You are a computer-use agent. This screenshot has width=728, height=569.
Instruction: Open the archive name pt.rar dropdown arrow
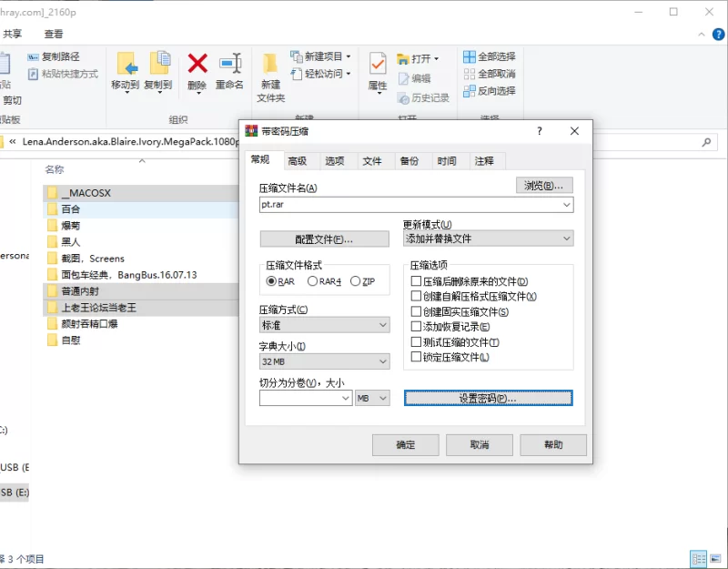[x=566, y=204]
